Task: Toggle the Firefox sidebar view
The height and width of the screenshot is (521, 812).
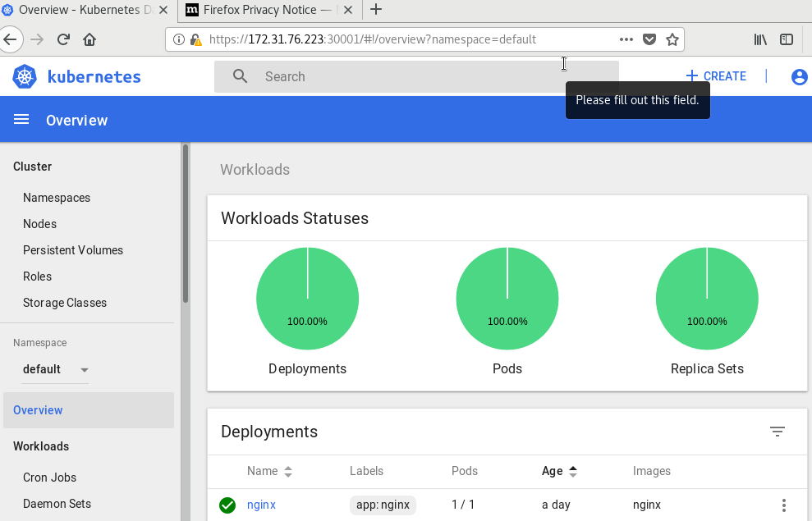Action: [786, 39]
